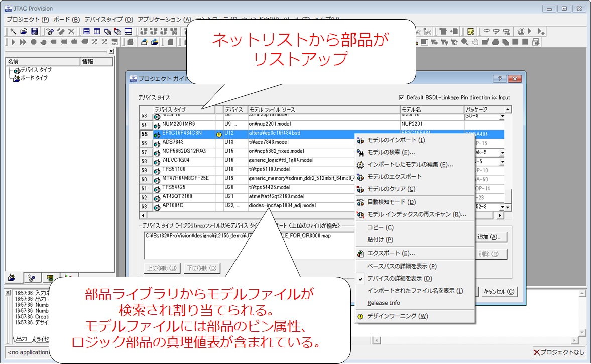Click the device icon beside ADS7843
This screenshot has width=591, height=364.
157,143
